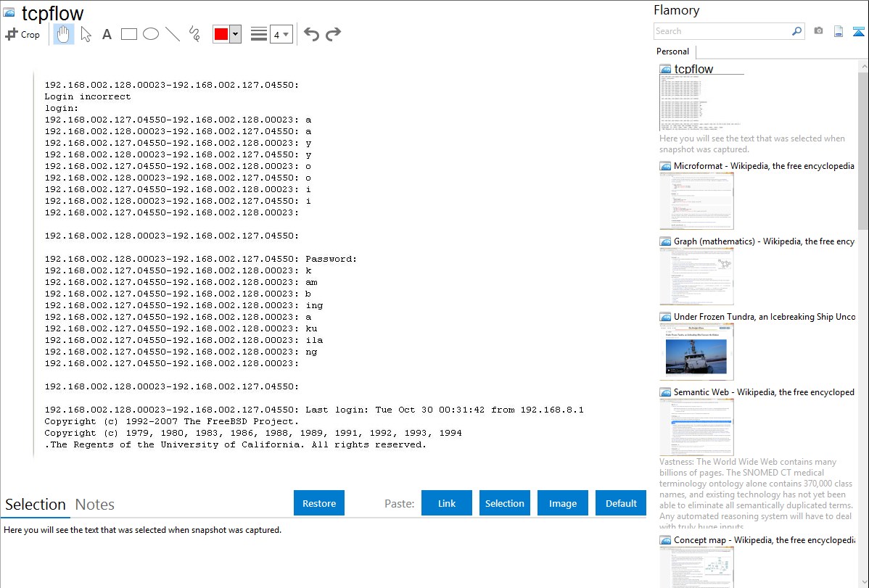
Task: Click snapshot icon beside Semantic Web title
Action: (665, 392)
